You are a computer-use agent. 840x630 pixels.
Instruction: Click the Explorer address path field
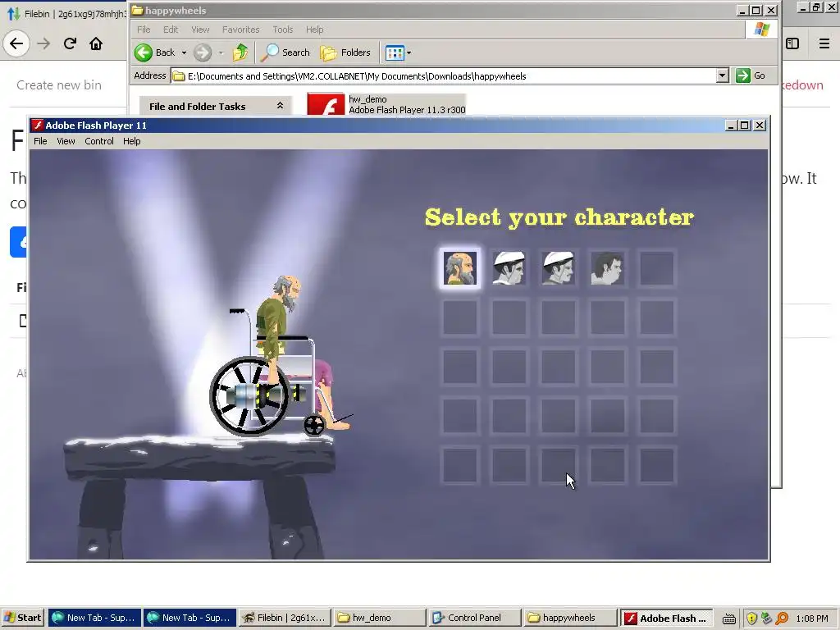[x=444, y=76]
